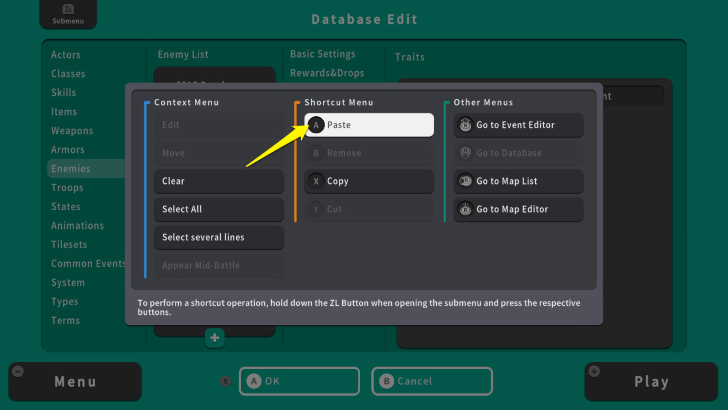Choose Clear in Context Menu
The width and height of the screenshot is (728, 410).
[219, 181]
